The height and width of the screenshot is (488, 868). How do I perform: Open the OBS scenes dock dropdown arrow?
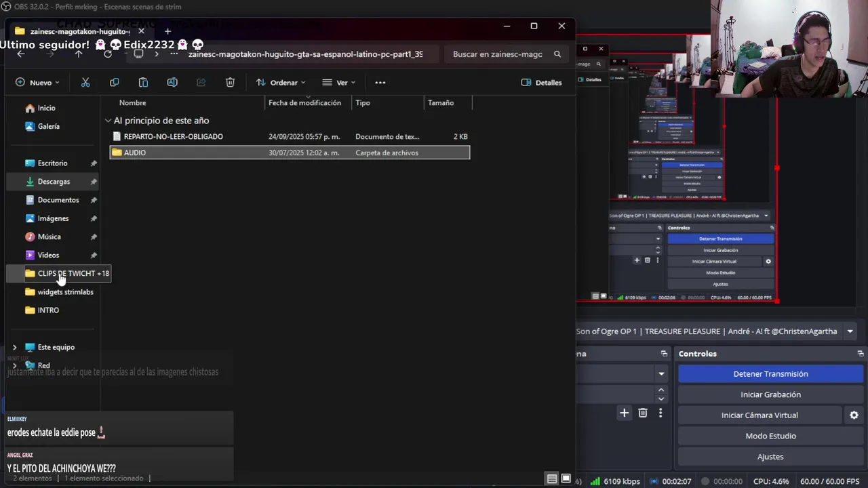661,373
